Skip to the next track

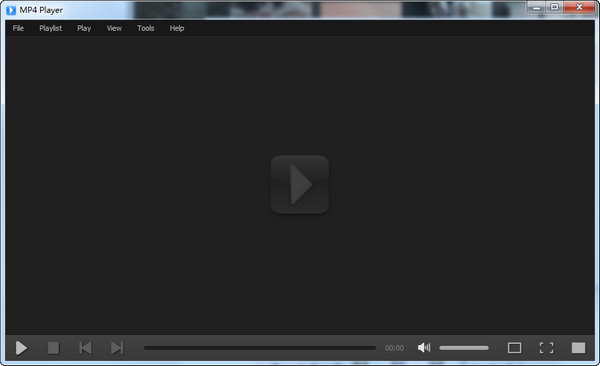click(117, 348)
